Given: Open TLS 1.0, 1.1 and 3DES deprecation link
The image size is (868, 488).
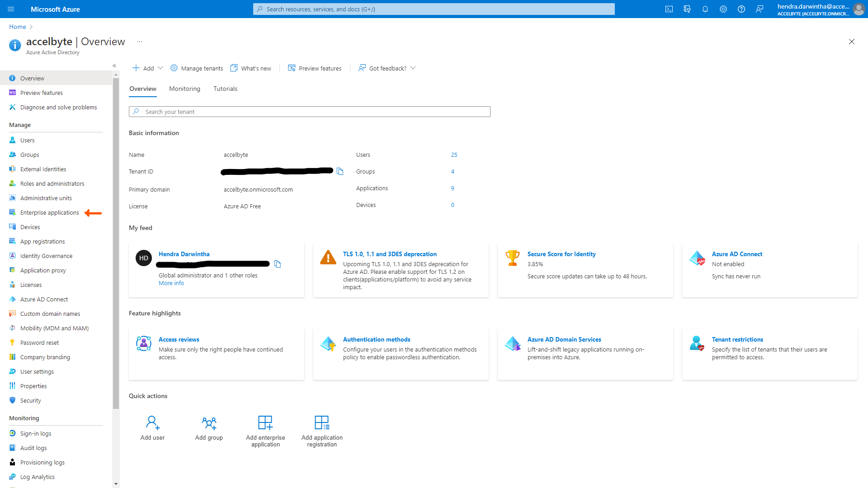Looking at the screenshot, I should point(390,254).
